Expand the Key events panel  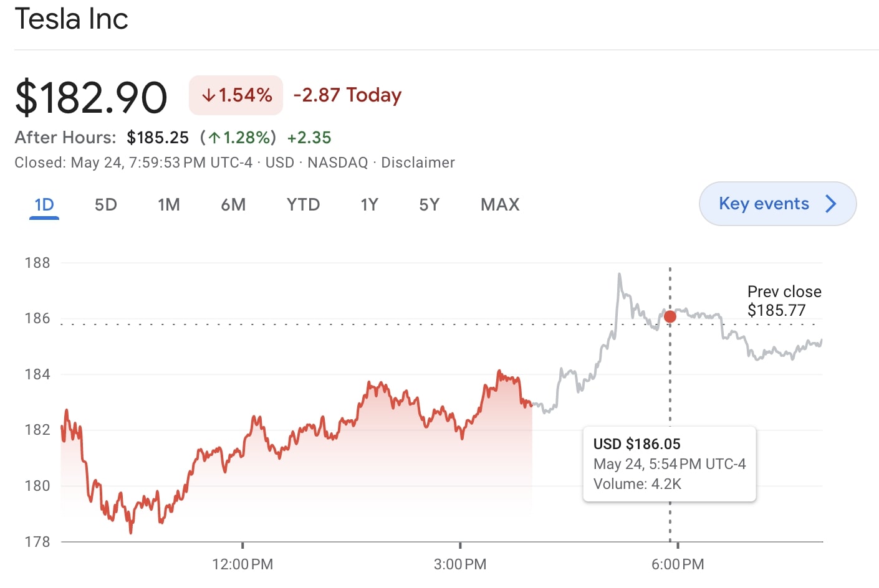tap(777, 204)
